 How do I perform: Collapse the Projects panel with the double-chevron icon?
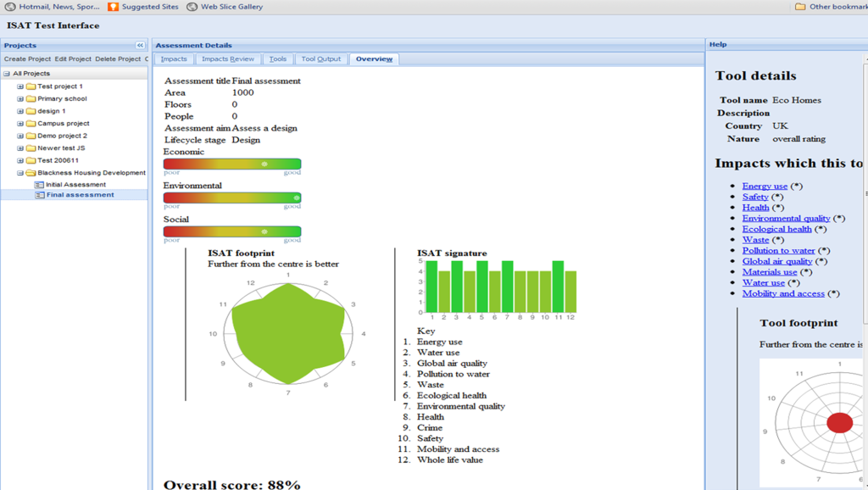(x=140, y=45)
